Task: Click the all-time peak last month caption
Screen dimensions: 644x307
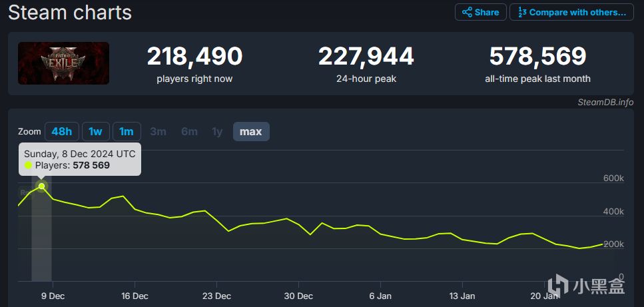Action: 537,79
